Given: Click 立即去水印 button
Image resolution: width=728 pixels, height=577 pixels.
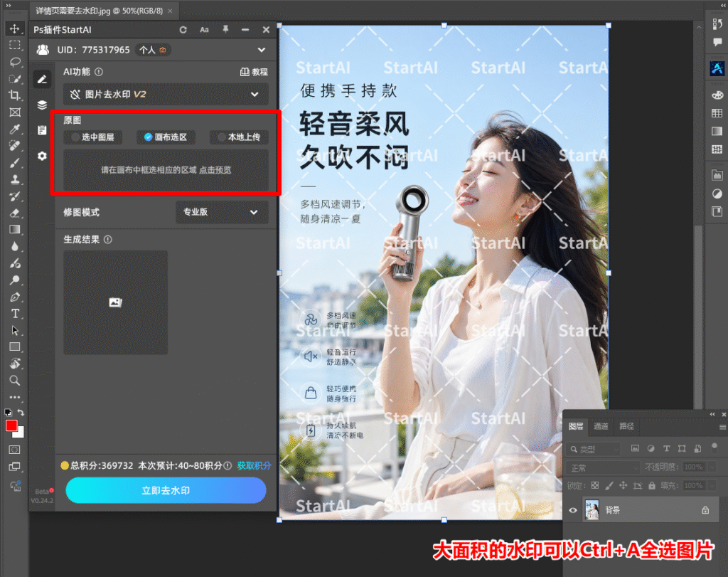Looking at the screenshot, I should pyautogui.click(x=166, y=491).
